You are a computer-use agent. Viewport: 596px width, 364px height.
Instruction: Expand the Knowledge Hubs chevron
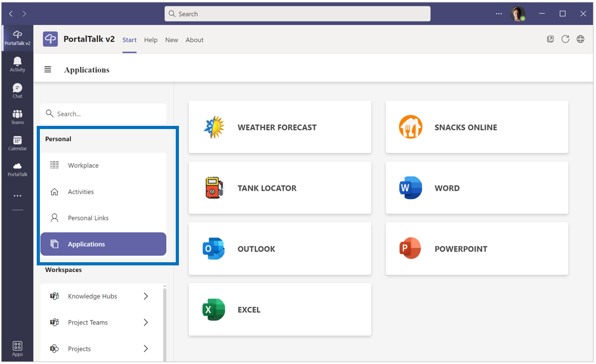click(145, 296)
